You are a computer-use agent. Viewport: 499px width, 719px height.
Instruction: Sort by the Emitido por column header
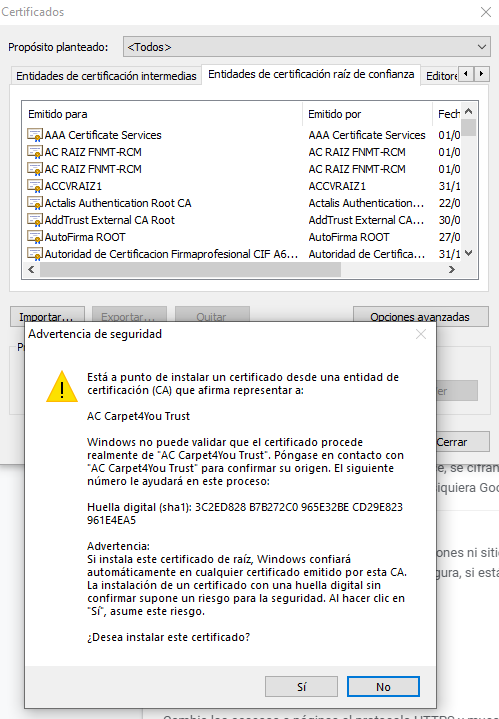[367, 114]
